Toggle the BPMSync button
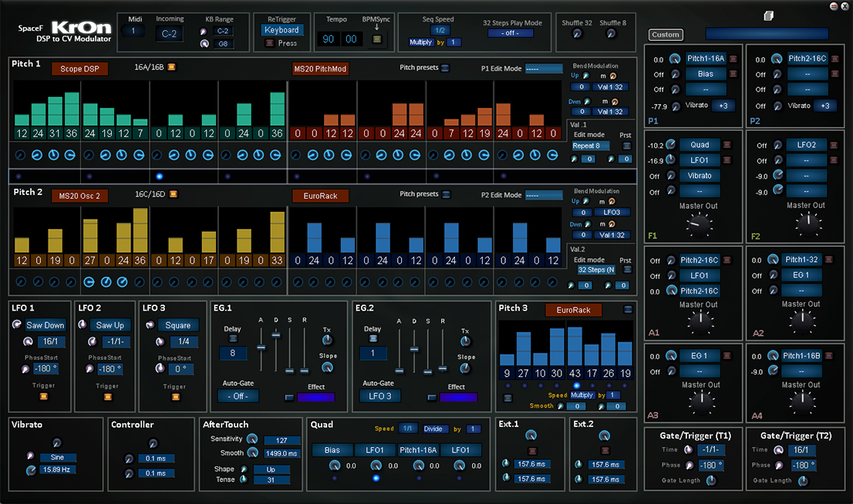Screen dimensions: 853x504 point(376,39)
